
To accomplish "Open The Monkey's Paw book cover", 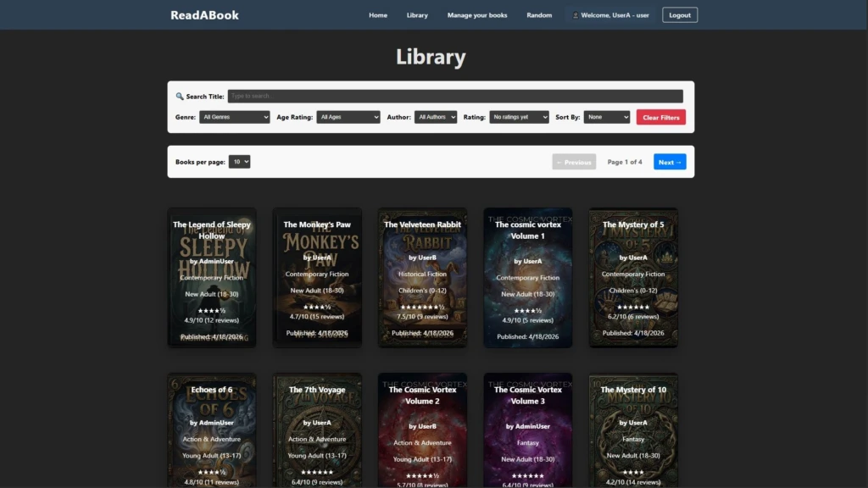I will coord(317,277).
